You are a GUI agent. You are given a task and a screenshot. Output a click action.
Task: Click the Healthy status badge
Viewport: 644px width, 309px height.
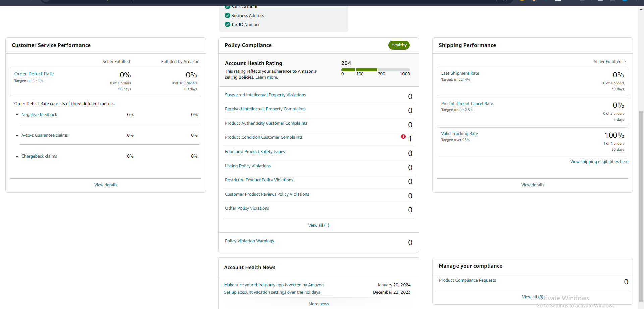(x=399, y=45)
